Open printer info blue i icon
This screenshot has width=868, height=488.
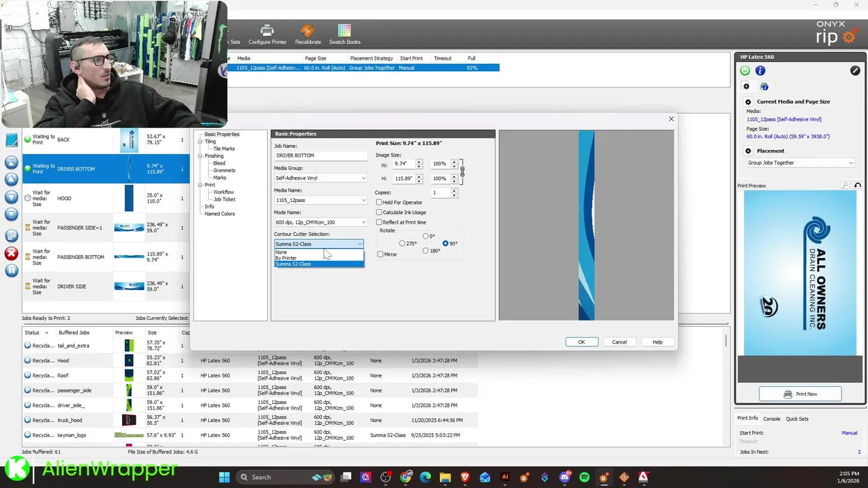pyautogui.click(x=760, y=70)
